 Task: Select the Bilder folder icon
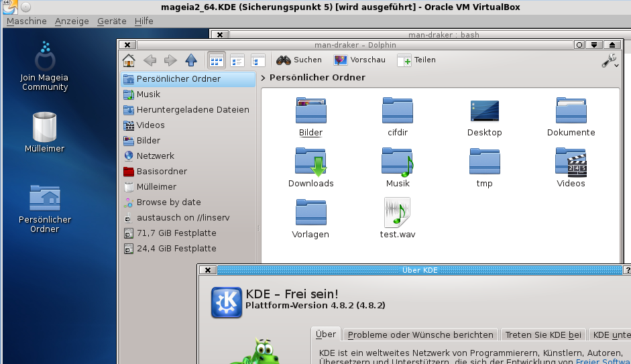pyautogui.click(x=310, y=117)
